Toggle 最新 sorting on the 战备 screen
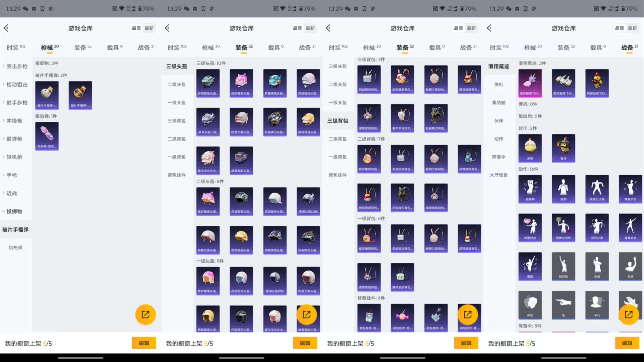The width and height of the screenshot is (644, 362). pyautogui.click(x=632, y=28)
